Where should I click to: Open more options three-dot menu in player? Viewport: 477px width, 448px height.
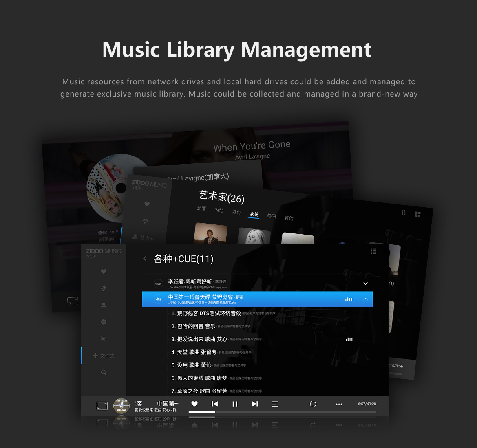coord(339,404)
